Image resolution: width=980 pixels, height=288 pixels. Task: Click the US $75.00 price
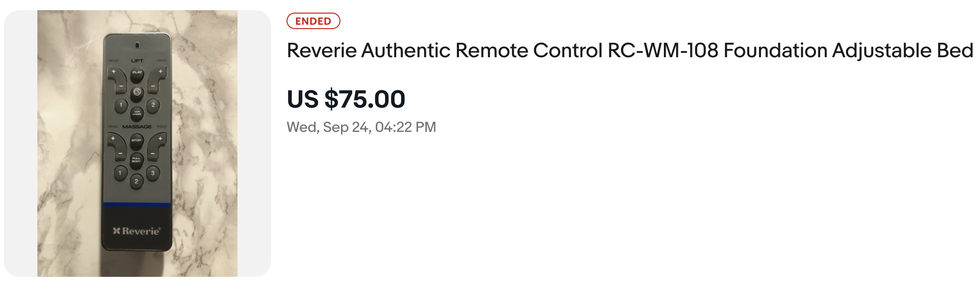346,99
